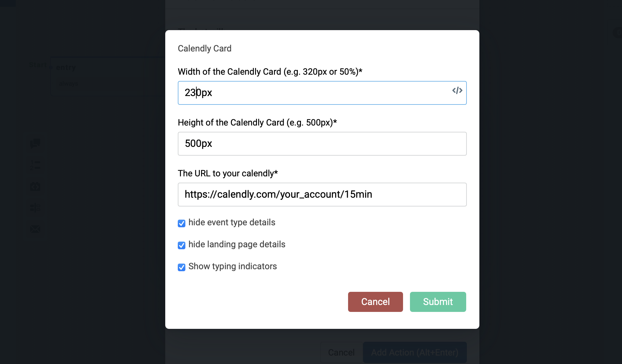Cancel the Calendly Card dialog
Screen dimensions: 622x364
[x=375, y=302]
